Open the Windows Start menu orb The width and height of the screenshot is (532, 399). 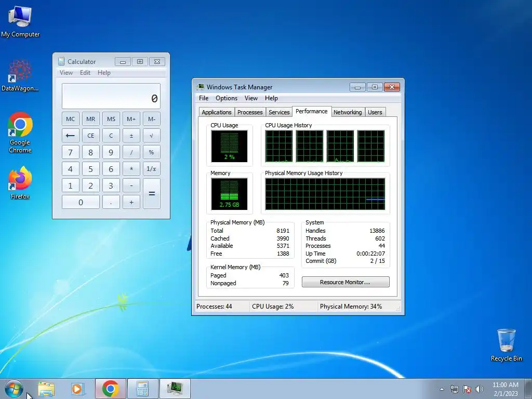pos(14,389)
